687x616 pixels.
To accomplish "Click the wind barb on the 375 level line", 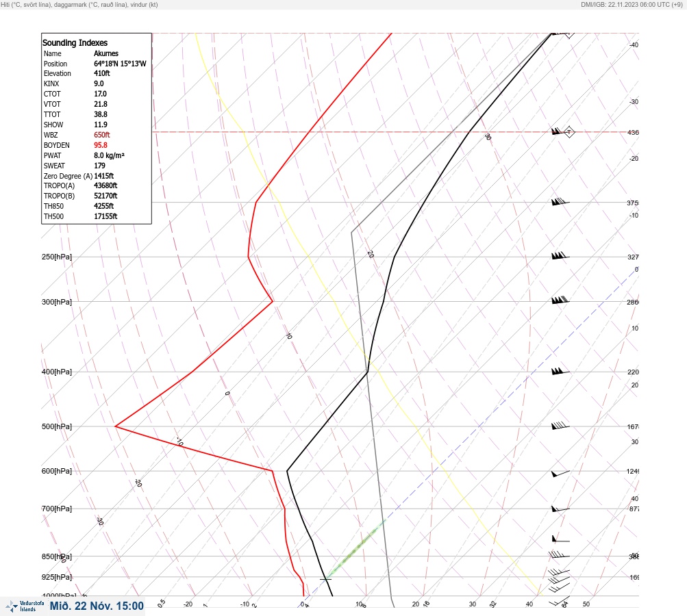I will click(x=560, y=202).
